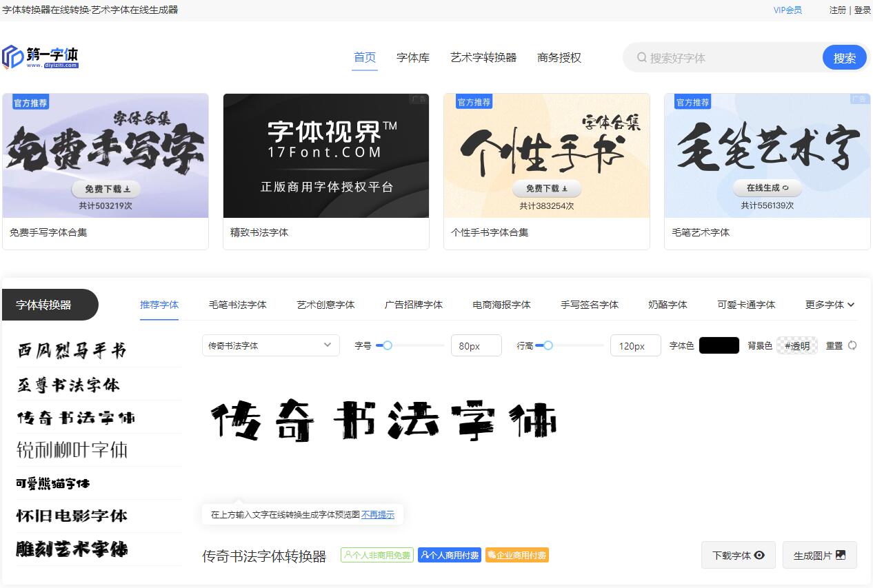
Task: Open the 字体视界 17Font.COM banner
Action: tap(326, 156)
